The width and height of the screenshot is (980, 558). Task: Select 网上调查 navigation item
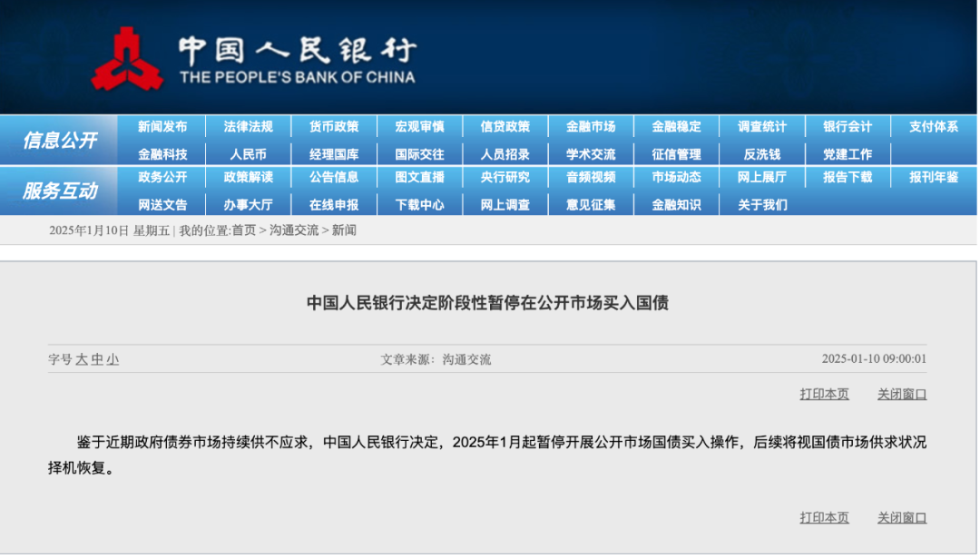[x=505, y=205]
